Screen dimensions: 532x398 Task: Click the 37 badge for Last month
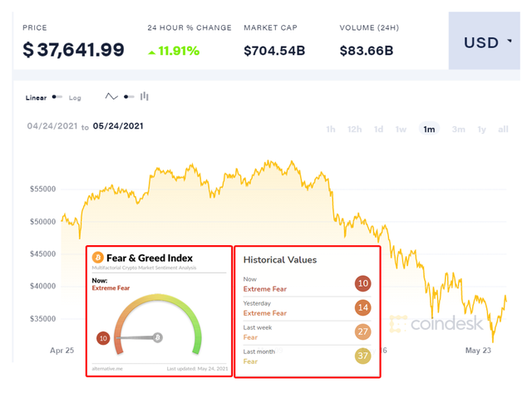click(x=362, y=356)
